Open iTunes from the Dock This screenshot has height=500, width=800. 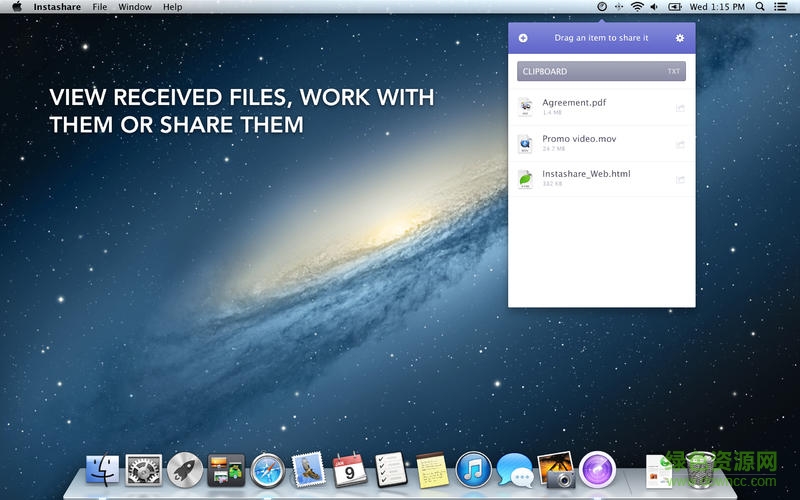tap(473, 468)
